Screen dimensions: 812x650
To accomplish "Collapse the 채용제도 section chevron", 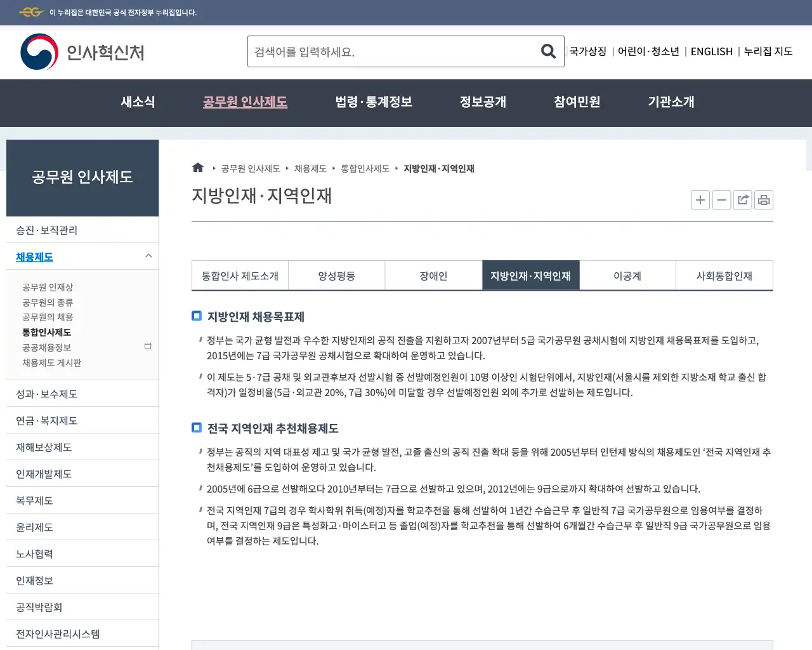I will [148, 256].
